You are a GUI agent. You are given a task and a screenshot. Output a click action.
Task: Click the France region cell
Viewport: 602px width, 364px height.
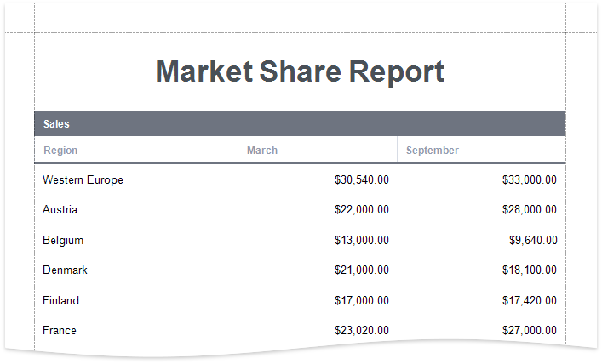[x=60, y=331]
